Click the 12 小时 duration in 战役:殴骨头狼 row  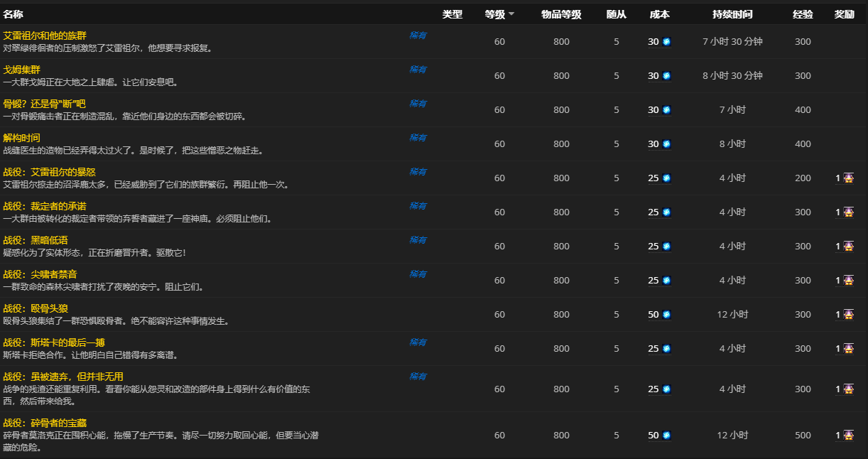[732, 315]
